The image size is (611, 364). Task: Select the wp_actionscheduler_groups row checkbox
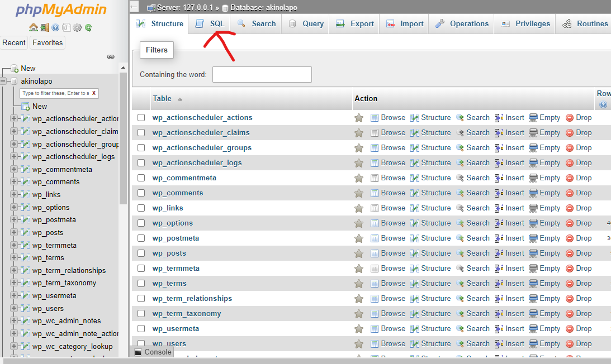pyautogui.click(x=141, y=148)
